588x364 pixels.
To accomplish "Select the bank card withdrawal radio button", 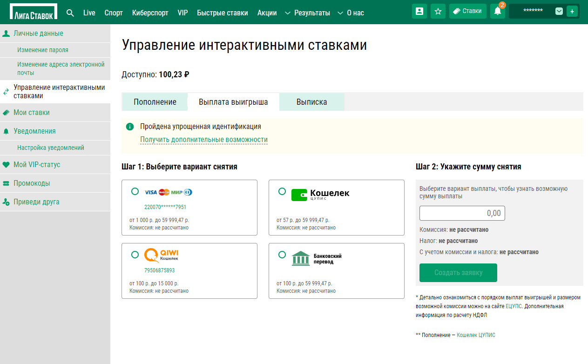I will (x=135, y=191).
